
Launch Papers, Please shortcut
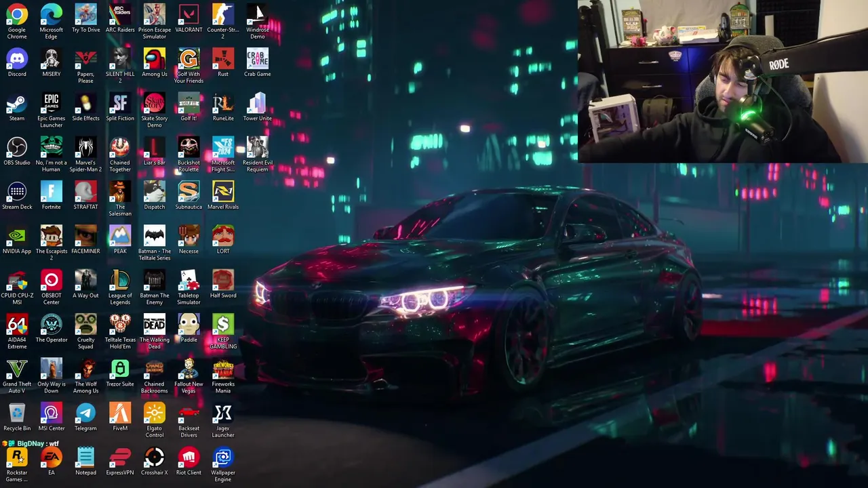[x=85, y=66]
